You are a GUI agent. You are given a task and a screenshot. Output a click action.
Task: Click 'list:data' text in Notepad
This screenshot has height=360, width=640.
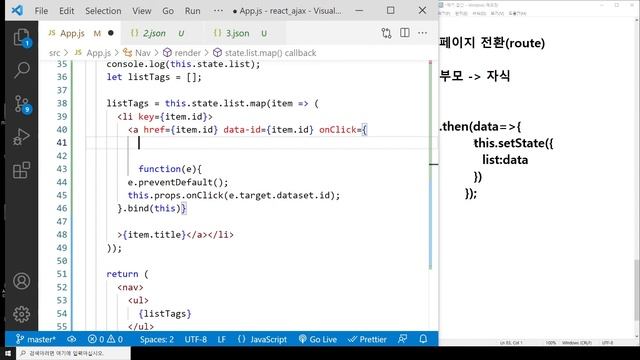click(x=505, y=160)
